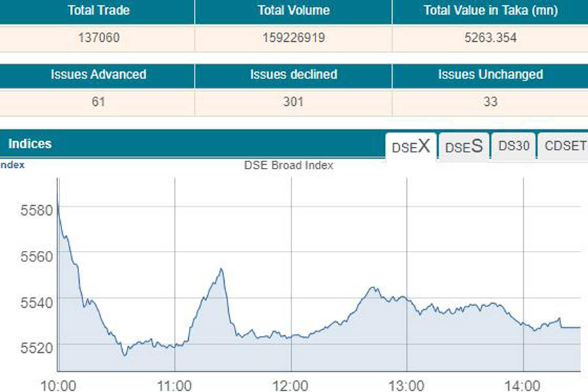Click the total volume figure 159226919
Screen dimensions: 588x392
[x=293, y=38]
